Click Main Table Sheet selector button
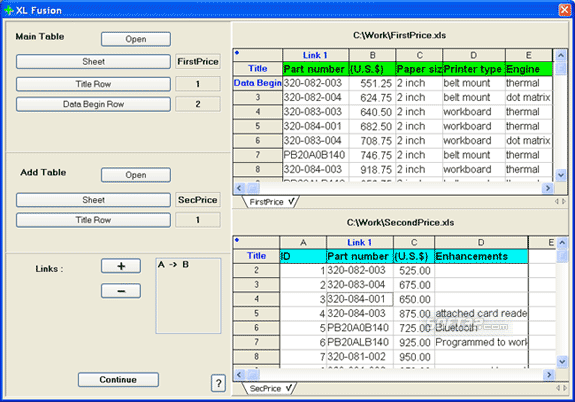 (x=93, y=62)
